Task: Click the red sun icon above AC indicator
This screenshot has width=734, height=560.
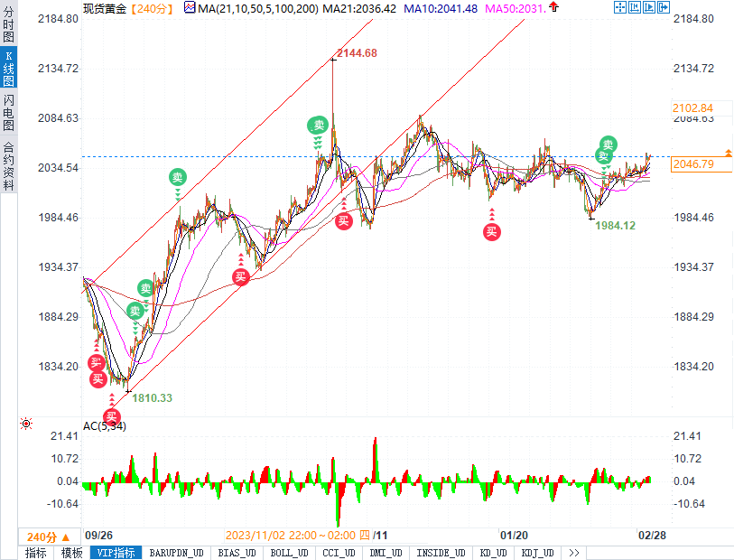Action: (26, 424)
